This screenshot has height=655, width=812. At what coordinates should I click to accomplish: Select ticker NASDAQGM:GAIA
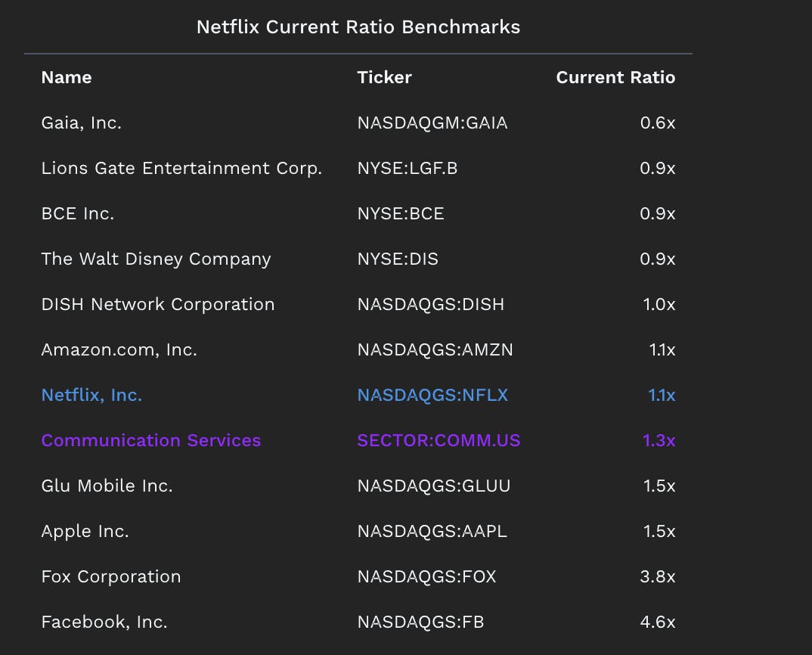[432, 123]
